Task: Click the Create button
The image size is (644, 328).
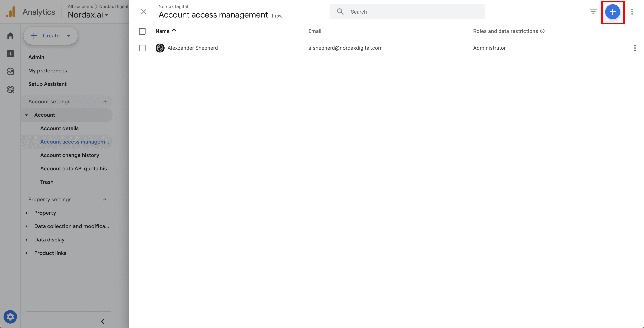Action: [50, 36]
